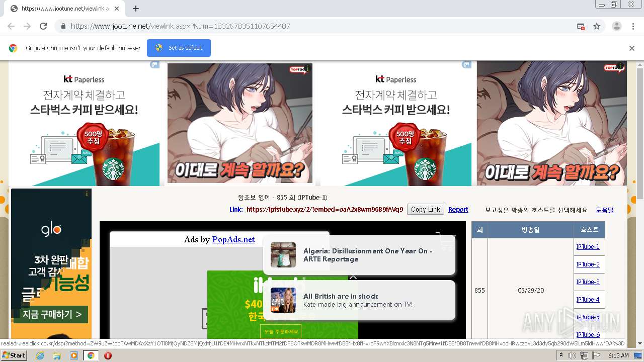Reload the jootune page

(x=43, y=26)
